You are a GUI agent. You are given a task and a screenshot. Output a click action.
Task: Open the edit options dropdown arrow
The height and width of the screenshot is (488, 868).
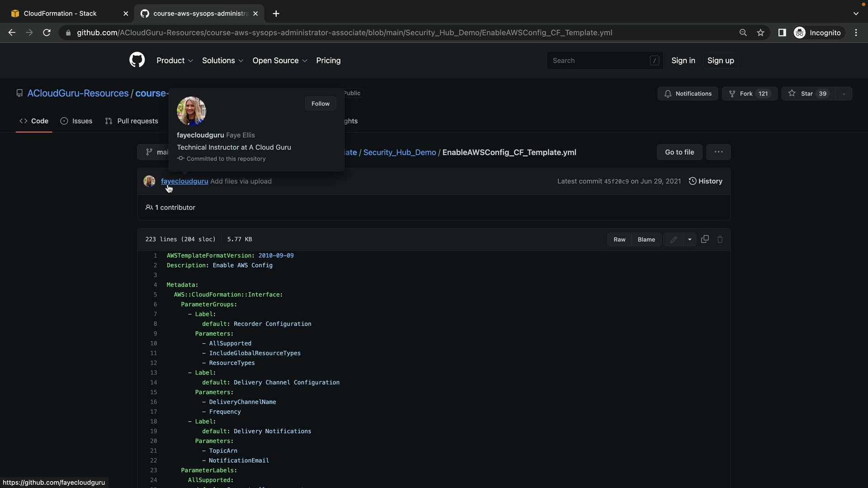point(690,239)
